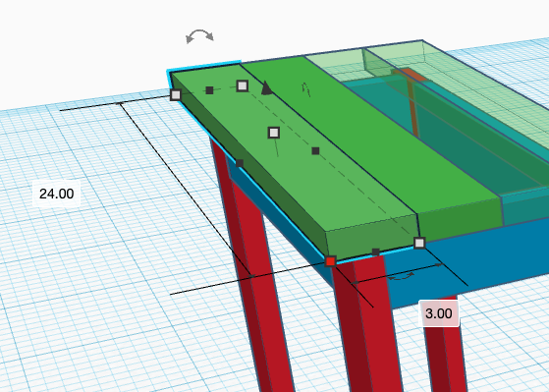Click the black cone lift arrow
549x392 pixels.
coord(267,87)
